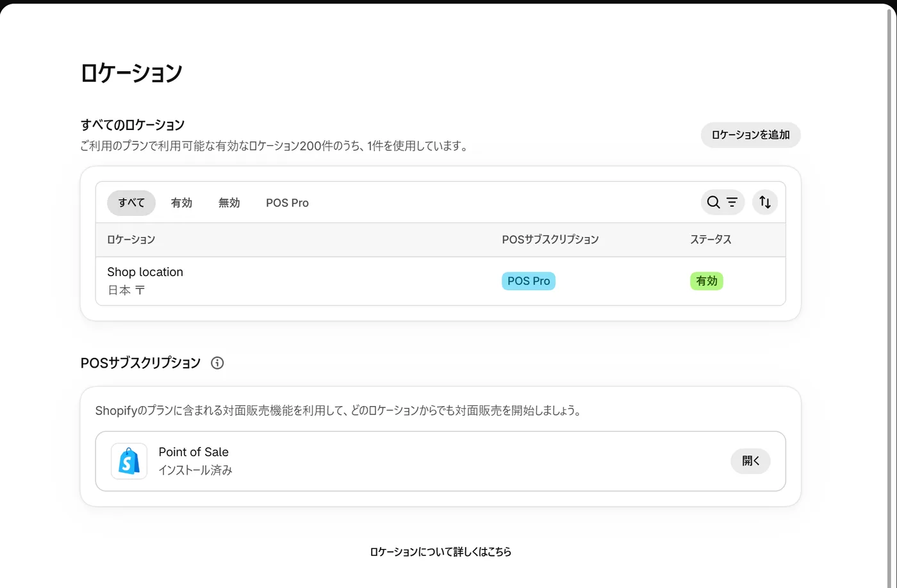Click the すべてのロケーション heading
897x588 pixels.
tap(133, 125)
